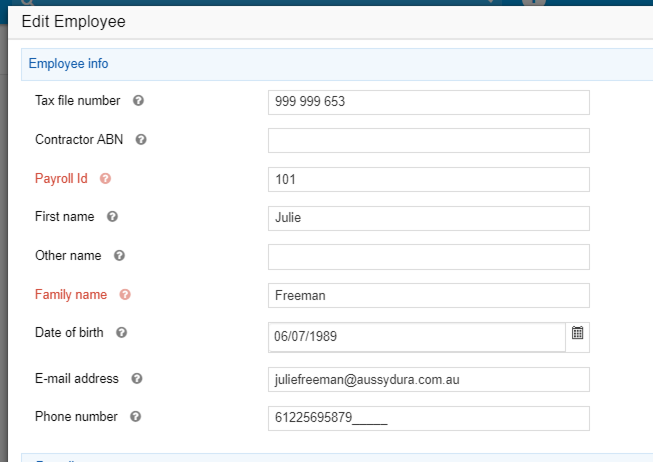Viewport: 653px width, 462px height.
Task: Focus the empty Contractor ABN field
Action: pyautogui.click(x=428, y=140)
